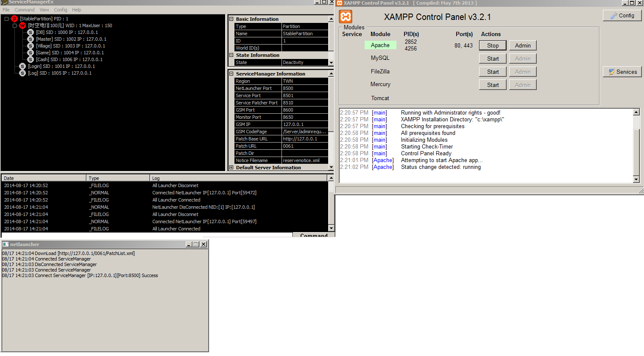Screen dimensions: 644x356
Task: Click the NetLauncher Port value 8500
Action: tap(305, 88)
